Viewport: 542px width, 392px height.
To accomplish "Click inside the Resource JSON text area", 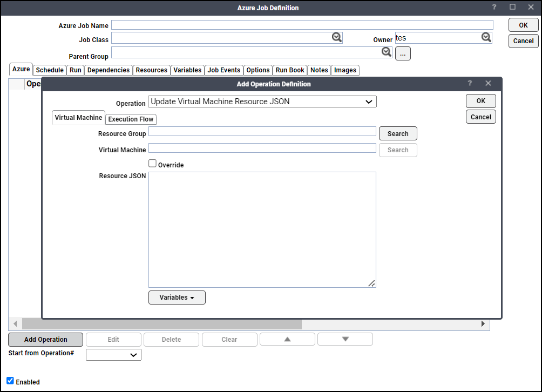I will tap(262, 229).
